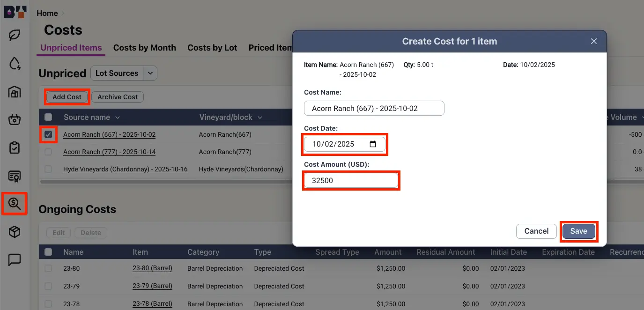The height and width of the screenshot is (310, 644).
Task: Tick the Hyde Vineyards row checkbox
Action: (48, 169)
